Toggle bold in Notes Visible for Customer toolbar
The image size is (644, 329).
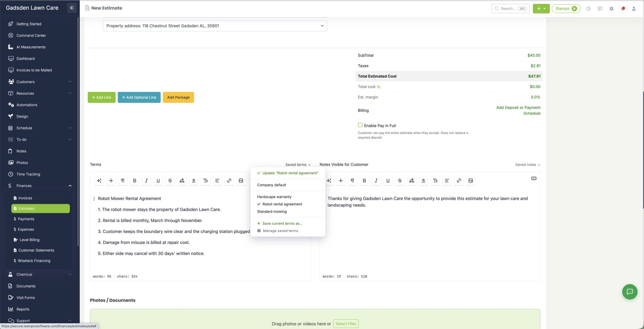(x=364, y=181)
